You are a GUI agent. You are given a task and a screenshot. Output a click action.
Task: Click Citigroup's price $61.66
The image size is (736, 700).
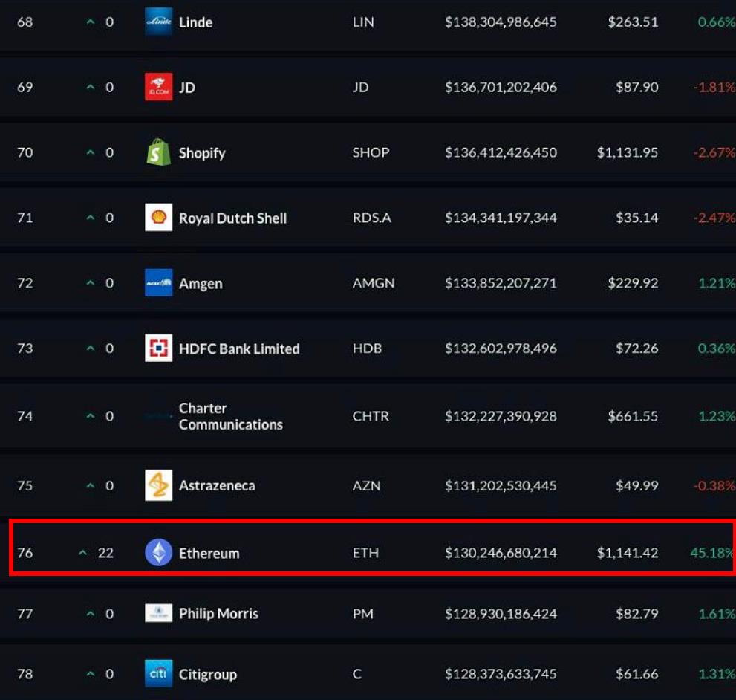(637, 674)
